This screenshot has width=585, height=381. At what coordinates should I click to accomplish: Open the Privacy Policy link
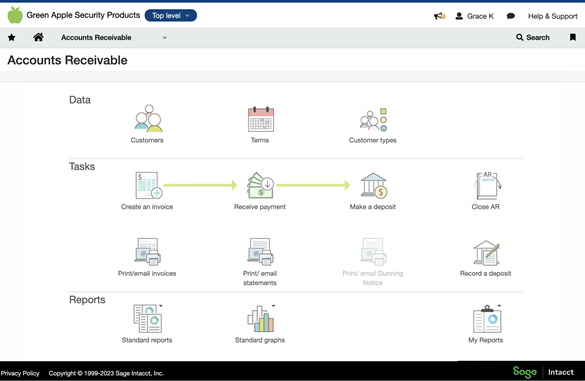pyautogui.click(x=20, y=373)
